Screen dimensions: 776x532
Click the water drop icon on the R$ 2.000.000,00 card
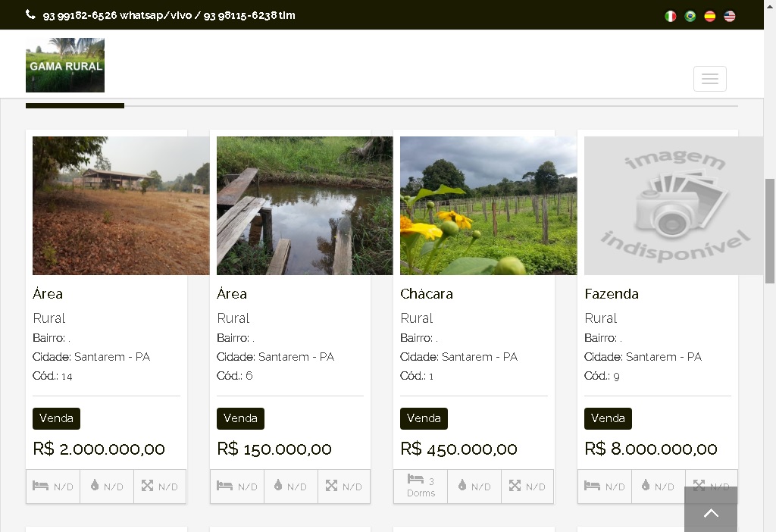(95, 485)
